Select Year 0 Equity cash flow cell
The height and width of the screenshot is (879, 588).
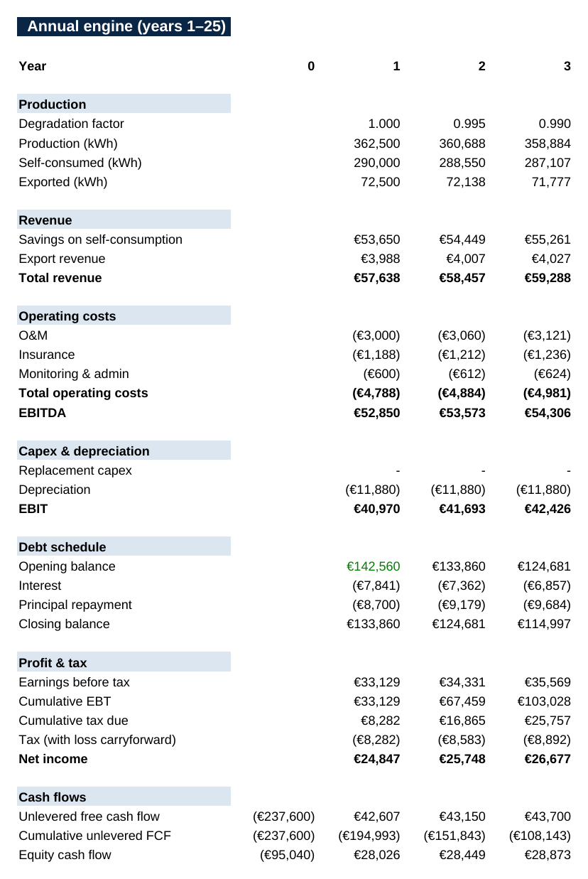[287, 855]
